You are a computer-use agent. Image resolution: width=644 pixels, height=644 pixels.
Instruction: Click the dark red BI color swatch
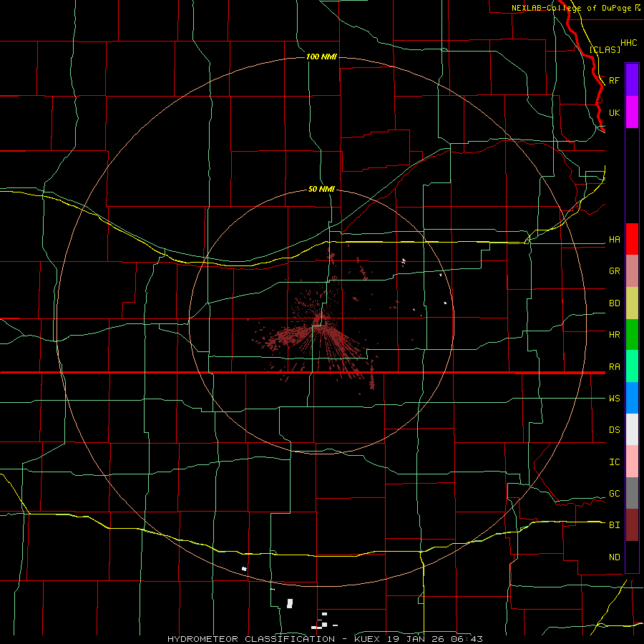(632, 525)
